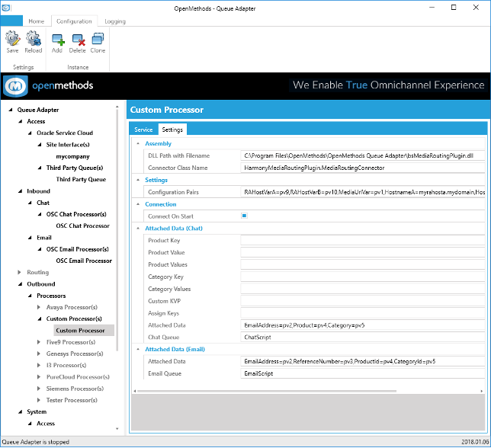Select mycompany site interface
The height and width of the screenshot is (448, 491).
[72, 156]
